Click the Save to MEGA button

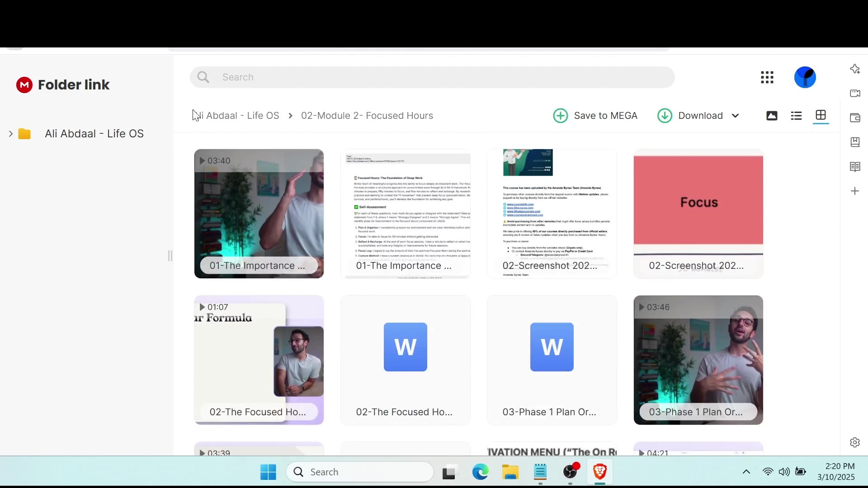[x=596, y=116]
